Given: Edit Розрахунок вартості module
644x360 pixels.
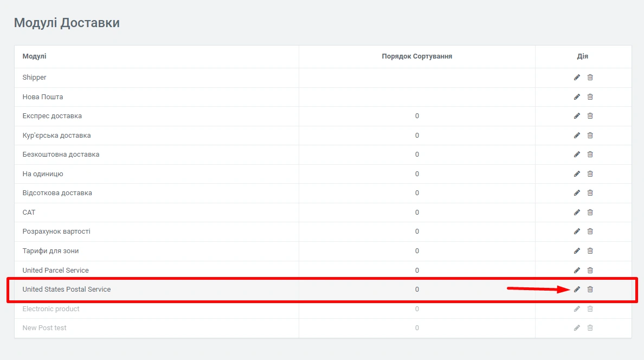Looking at the screenshot, I should tap(577, 232).
